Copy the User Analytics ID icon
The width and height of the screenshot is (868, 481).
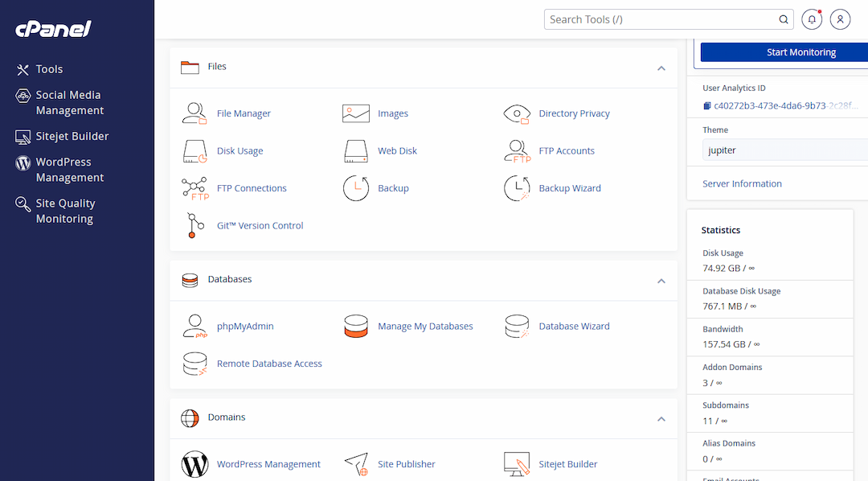pyautogui.click(x=707, y=106)
